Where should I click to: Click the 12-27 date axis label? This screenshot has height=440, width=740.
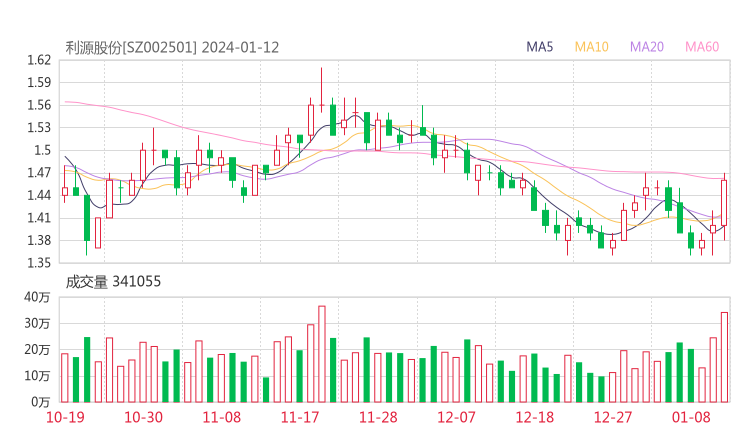tap(613, 417)
